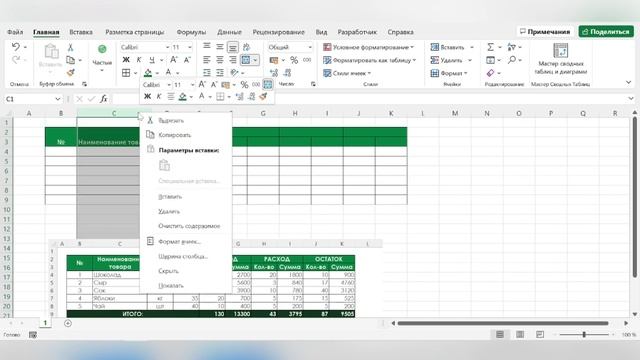640x360 pixels.
Task: Switch to Page Layout view in status bar
Action: 520,335
